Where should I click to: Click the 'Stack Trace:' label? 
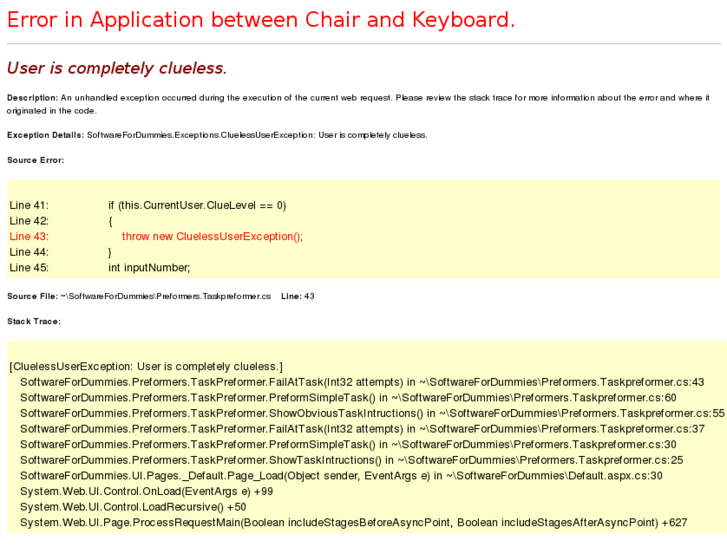pyautogui.click(x=34, y=321)
